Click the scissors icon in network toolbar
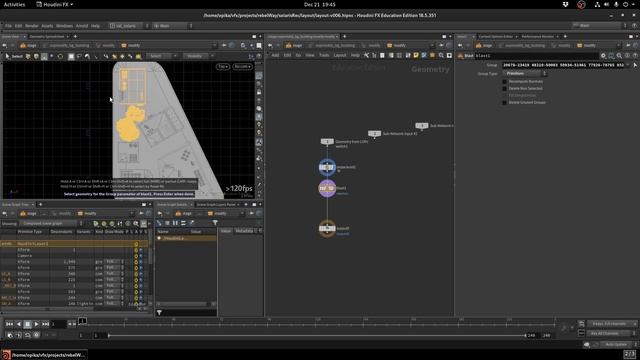 click(x=366, y=55)
